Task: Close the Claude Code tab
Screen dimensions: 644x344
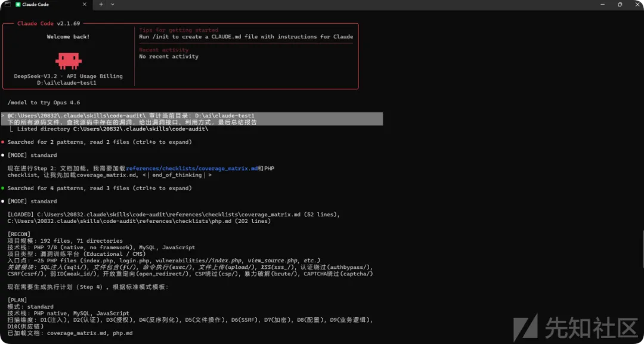Action: click(85, 5)
